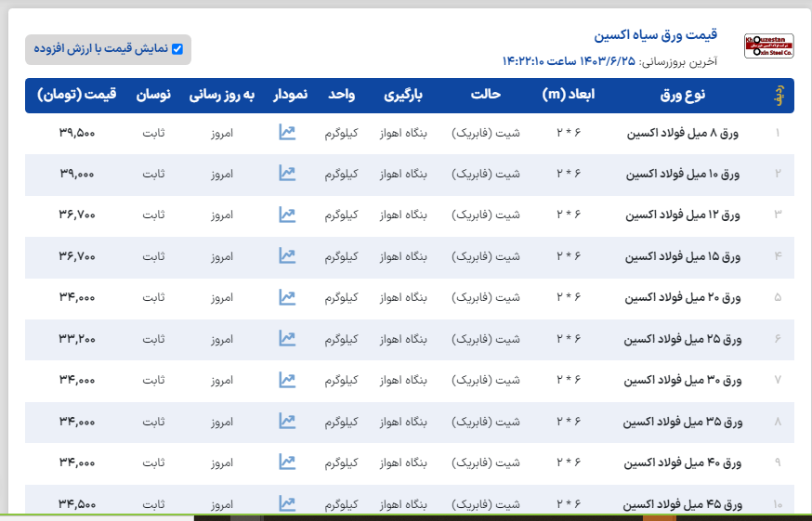Open chart icon for 12 mm Oxin sheet
This screenshot has height=521, width=812.
pos(287,215)
